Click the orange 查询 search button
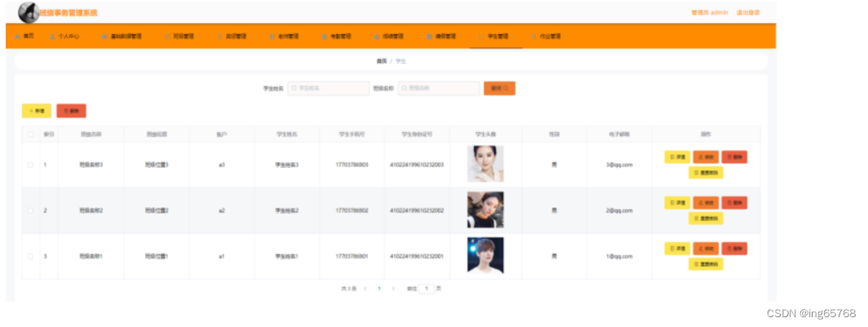The height and width of the screenshot is (327, 868). click(499, 88)
